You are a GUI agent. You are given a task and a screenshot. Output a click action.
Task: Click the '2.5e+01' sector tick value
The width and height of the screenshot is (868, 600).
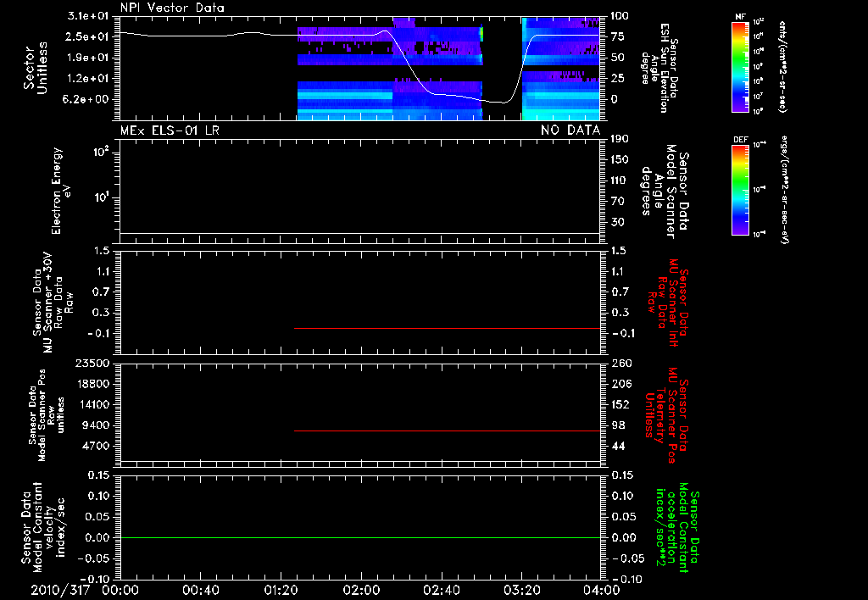[x=87, y=36]
